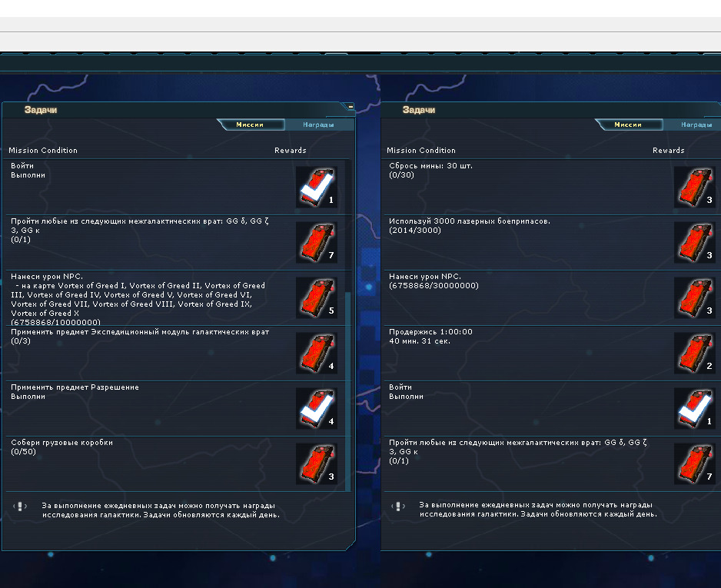Click reward icon for Продержись 1:00:00 mission
This screenshot has height=588, width=721.
click(x=694, y=353)
